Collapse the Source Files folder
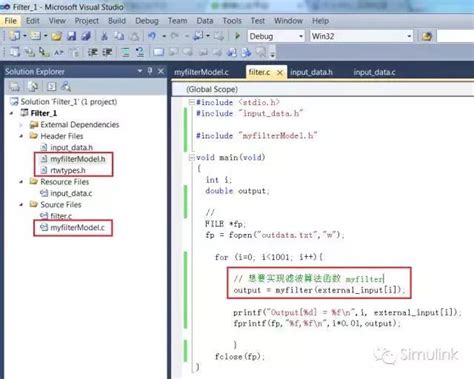Viewport: 474px width, 379px height. click(x=21, y=204)
